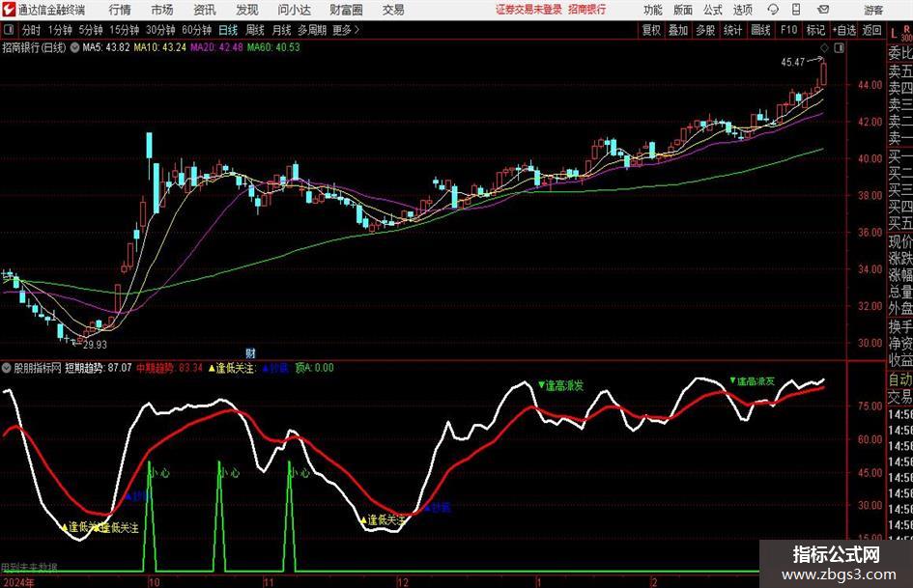Click the 证券交易未登录 login link
Image resolution: width=913 pixels, height=588 pixels.
528,10
